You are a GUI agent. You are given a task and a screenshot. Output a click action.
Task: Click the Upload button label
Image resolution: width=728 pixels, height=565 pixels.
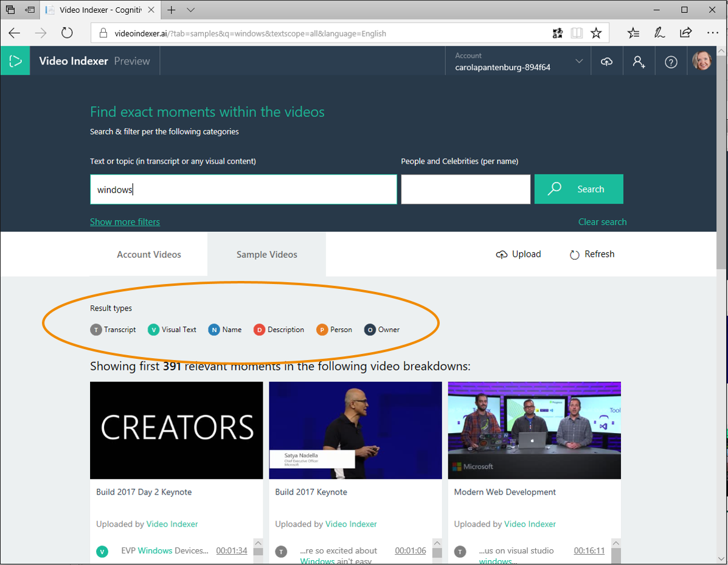(527, 254)
